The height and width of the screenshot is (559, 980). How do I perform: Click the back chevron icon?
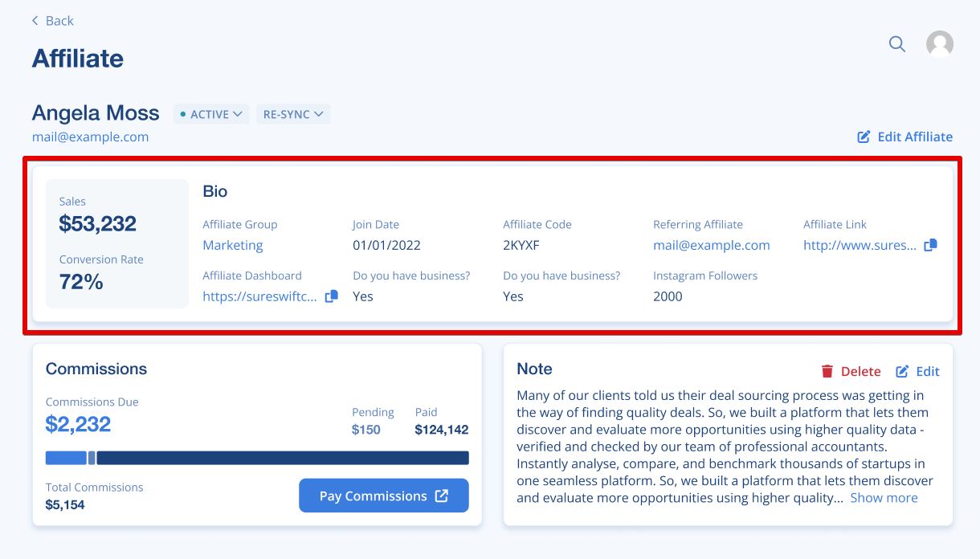(x=33, y=20)
